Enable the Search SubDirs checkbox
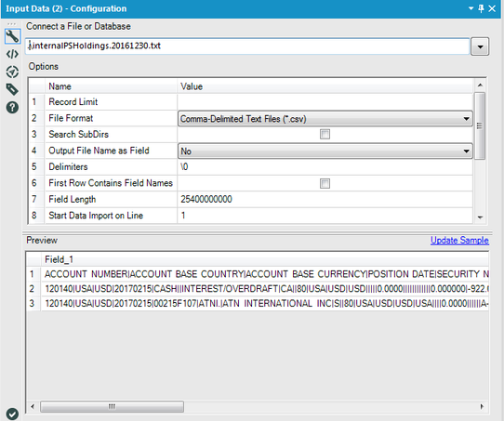The width and height of the screenshot is (504, 421). (x=325, y=134)
